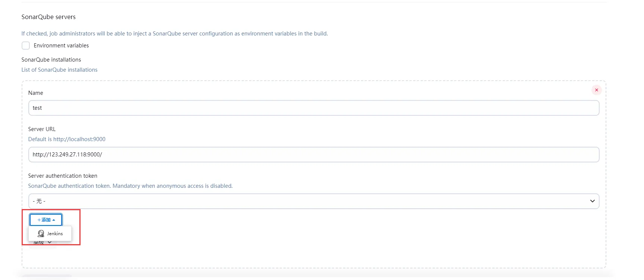Click "List of SonarQube installations" text

tap(59, 70)
